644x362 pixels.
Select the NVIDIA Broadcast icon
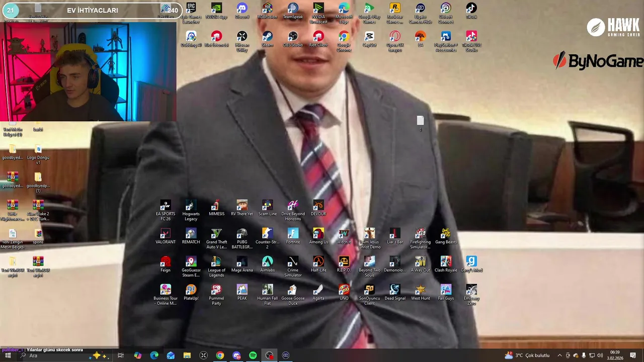tap(318, 13)
